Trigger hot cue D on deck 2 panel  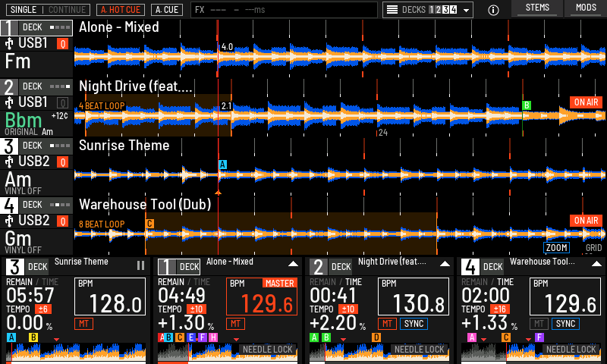[x=376, y=337]
